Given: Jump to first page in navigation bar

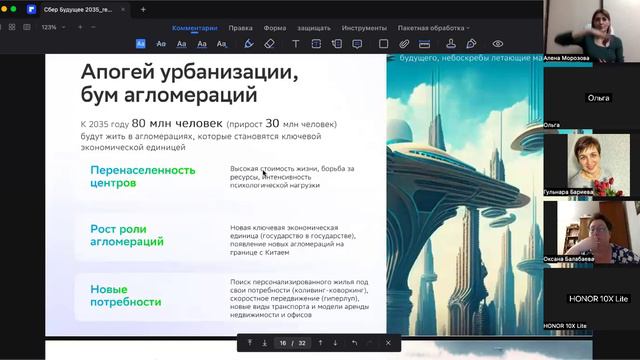Looking at the screenshot, I should pos(250,343).
